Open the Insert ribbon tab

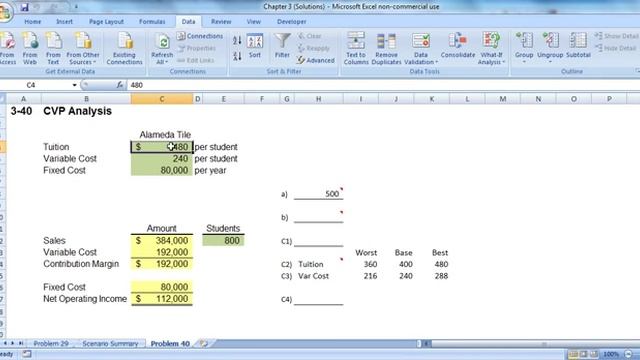tap(64, 22)
